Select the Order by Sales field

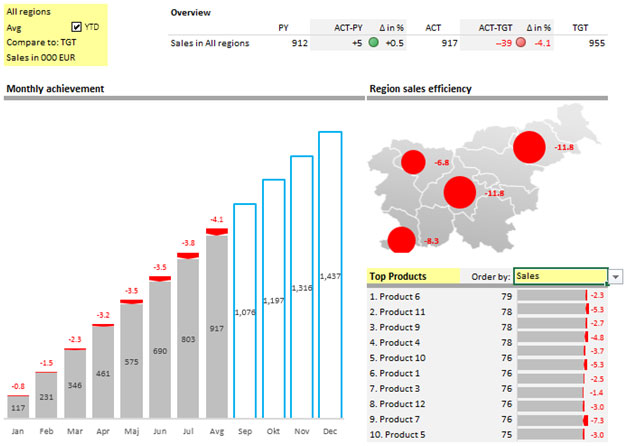click(x=561, y=276)
